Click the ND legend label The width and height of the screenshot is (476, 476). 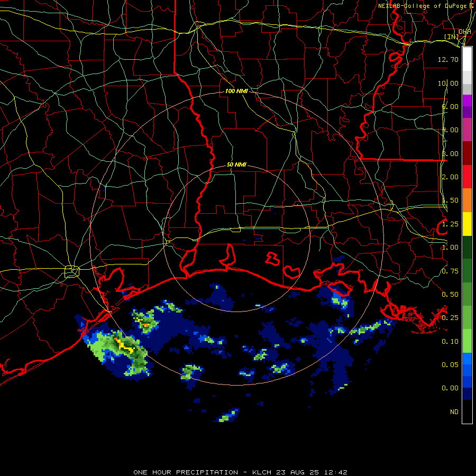click(x=454, y=412)
